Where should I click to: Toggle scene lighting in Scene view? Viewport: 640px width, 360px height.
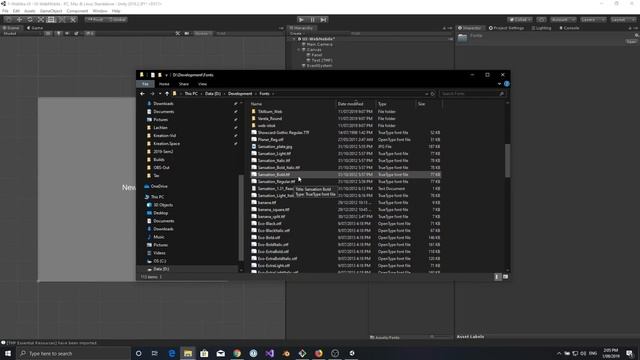point(59,33)
